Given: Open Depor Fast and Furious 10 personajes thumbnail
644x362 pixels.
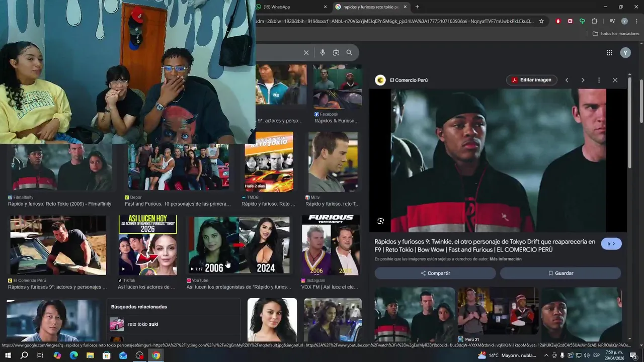Looking at the screenshot, I should tap(178, 167).
